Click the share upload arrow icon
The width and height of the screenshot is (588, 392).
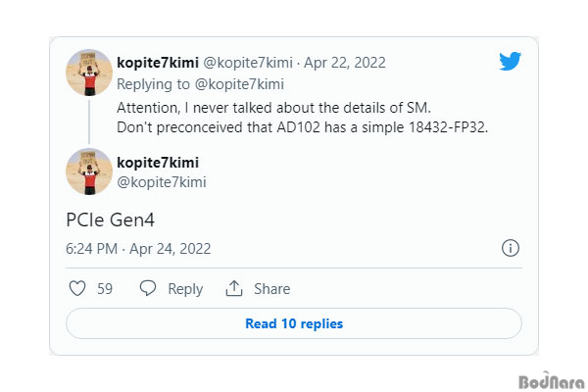234,288
